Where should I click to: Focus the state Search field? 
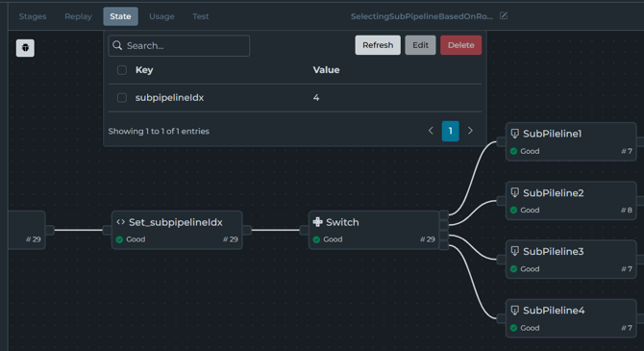tap(179, 45)
